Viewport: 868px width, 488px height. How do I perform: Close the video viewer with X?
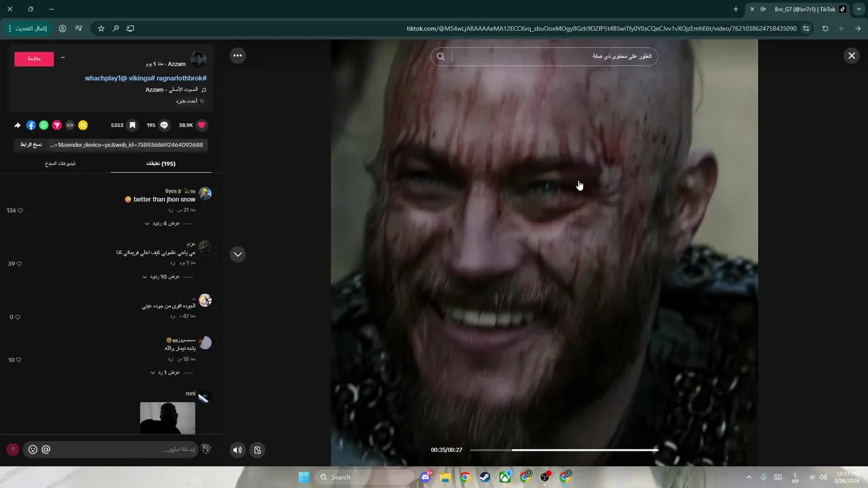coord(852,56)
